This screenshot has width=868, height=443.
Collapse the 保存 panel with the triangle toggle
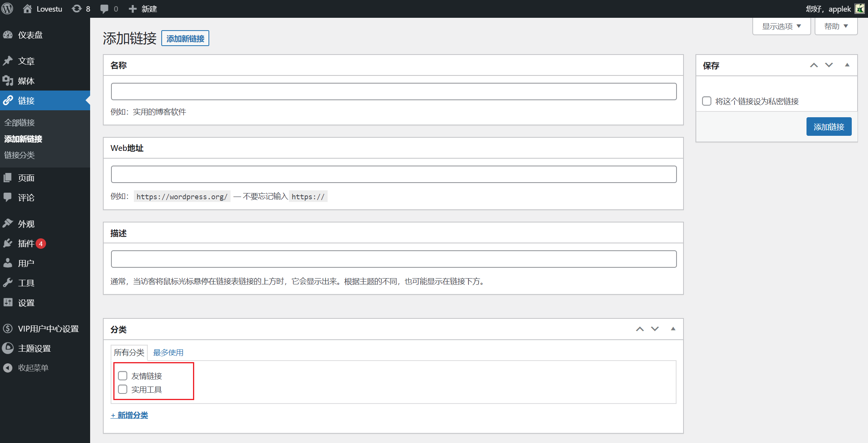pos(847,65)
